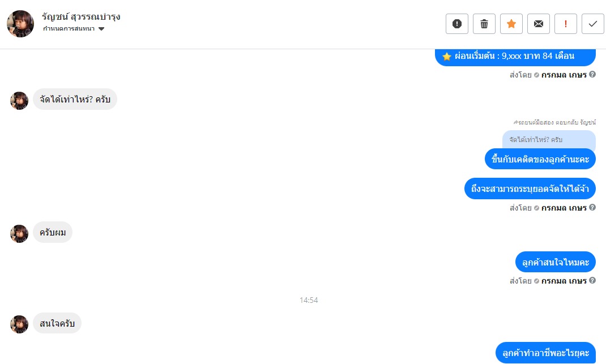Delete conversation with the trash icon

(x=484, y=24)
